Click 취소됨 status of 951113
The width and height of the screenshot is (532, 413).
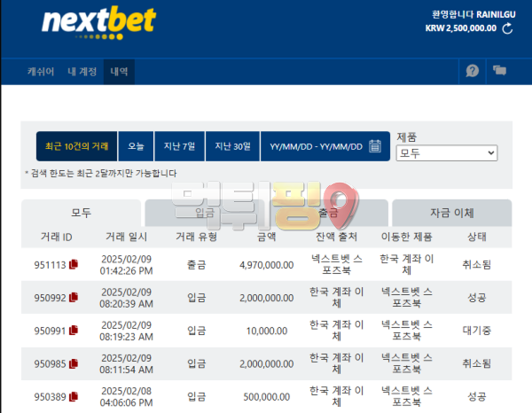[x=477, y=264]
